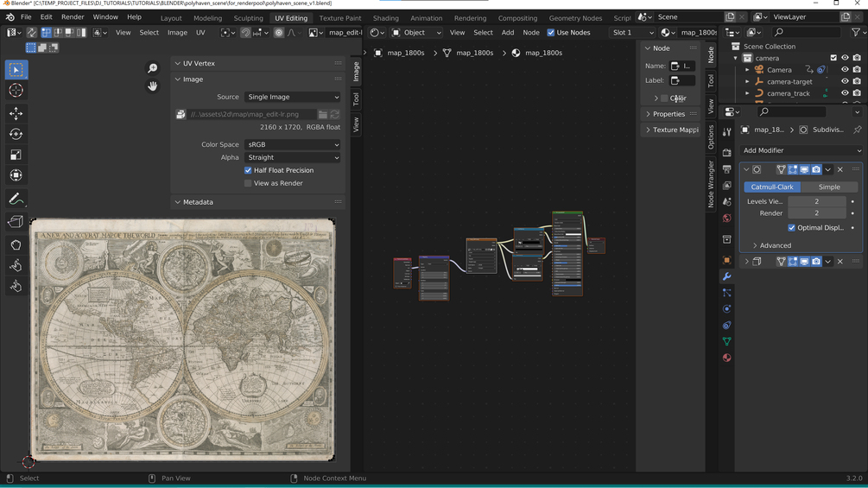Select Simple subdivision type
This screenshot has height=488, width=868.
click(x=829, y=187)
